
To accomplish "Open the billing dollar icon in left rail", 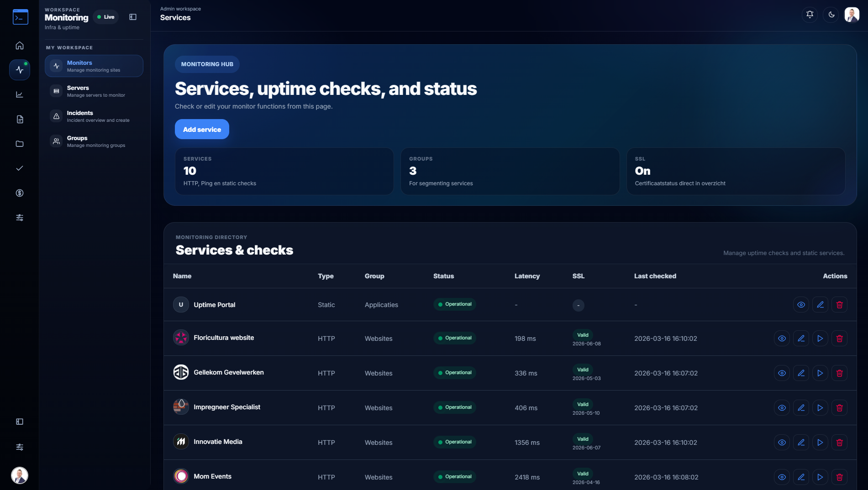I will 20,193.
